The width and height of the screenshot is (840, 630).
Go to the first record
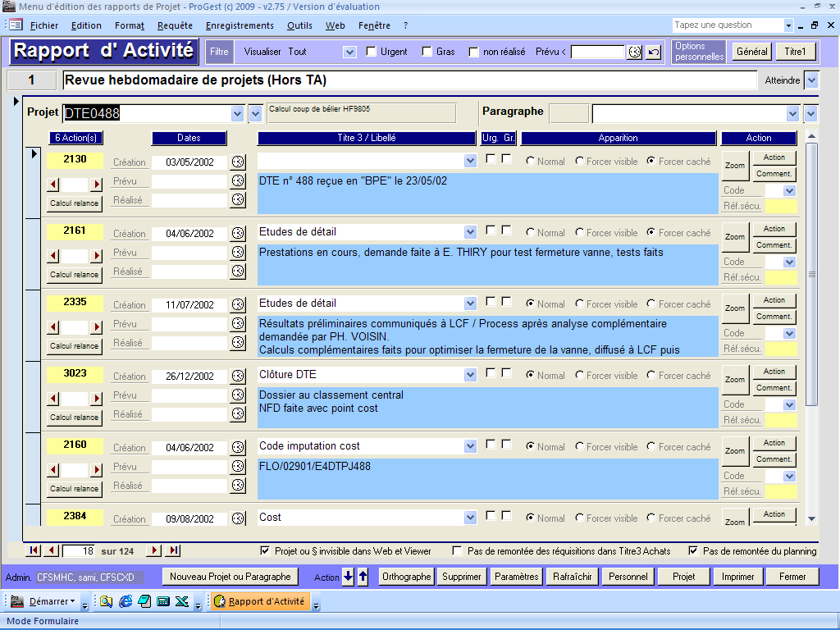tap(33, 550)
